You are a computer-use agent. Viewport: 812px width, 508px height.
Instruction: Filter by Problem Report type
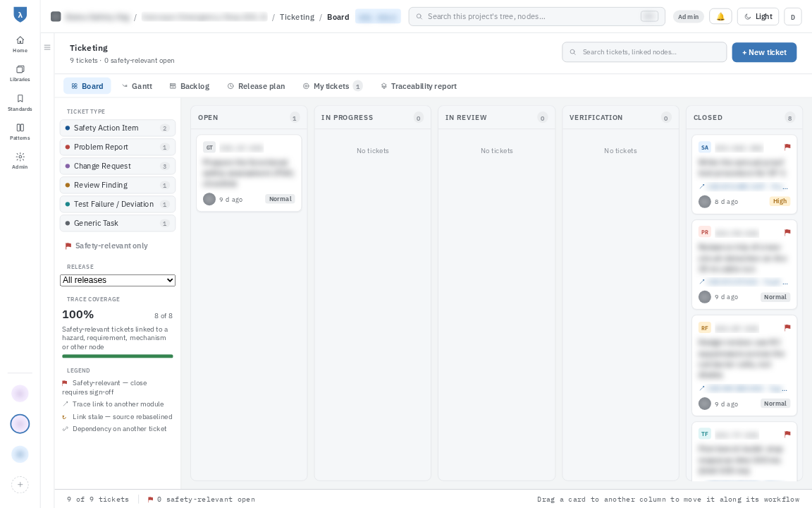click(118, 147)
